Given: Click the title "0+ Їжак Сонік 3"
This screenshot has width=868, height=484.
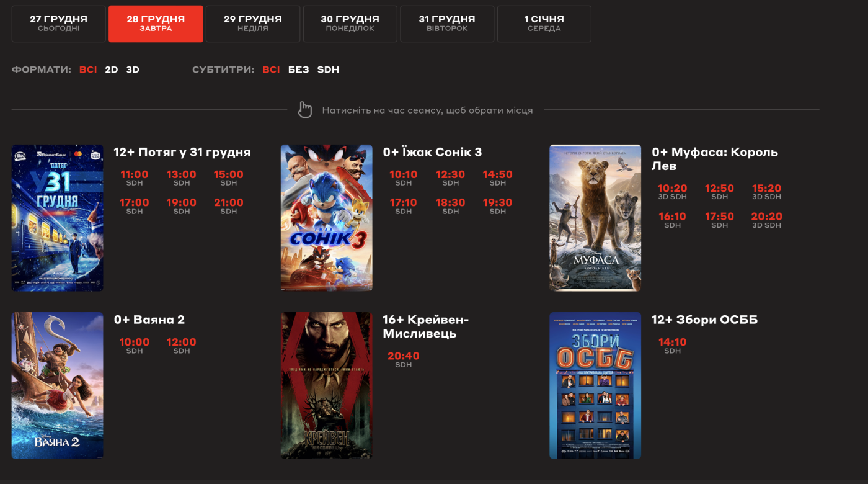Looking at the screenshot, I should pos(432,153).
